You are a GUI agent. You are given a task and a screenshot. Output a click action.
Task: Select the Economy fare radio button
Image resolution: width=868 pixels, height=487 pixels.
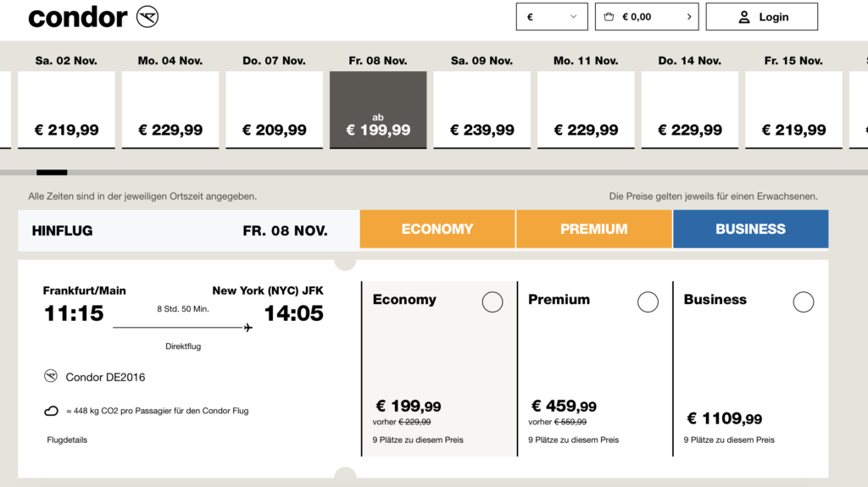tap(492, 302)
